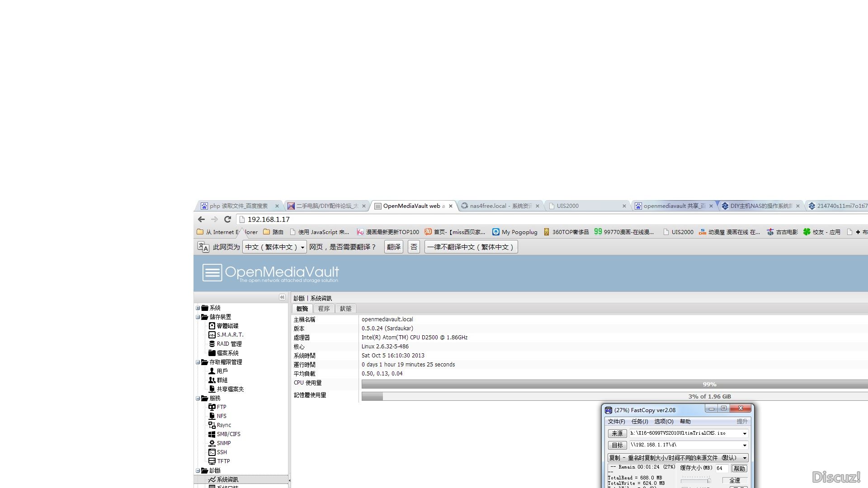The image size is (868, 488).
Task: Select the SNMP service icon
Action: click(212, 443)
